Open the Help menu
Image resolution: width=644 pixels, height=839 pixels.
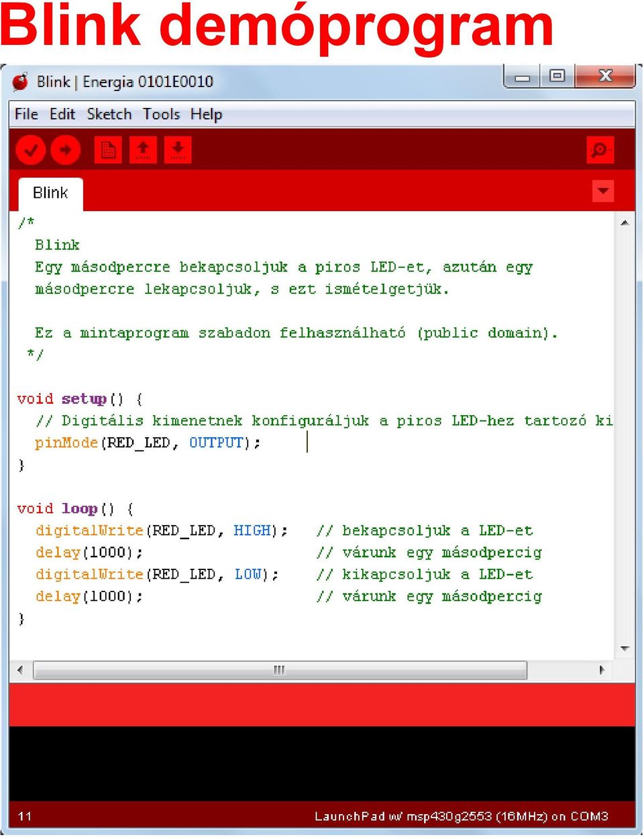click(206, 115)
